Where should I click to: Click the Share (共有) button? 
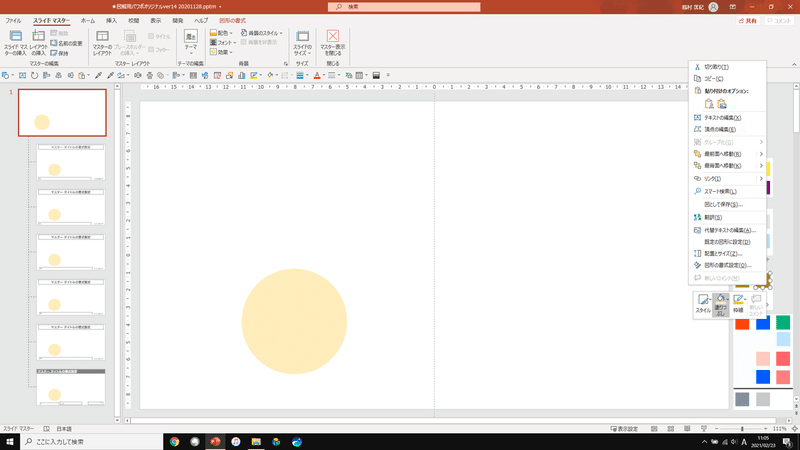748,21
